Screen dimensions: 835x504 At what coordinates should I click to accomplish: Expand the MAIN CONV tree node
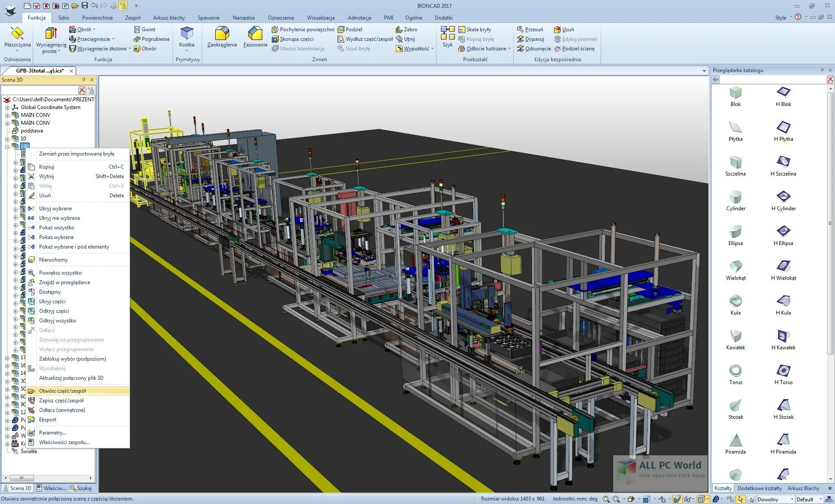(x=7, y=115)
